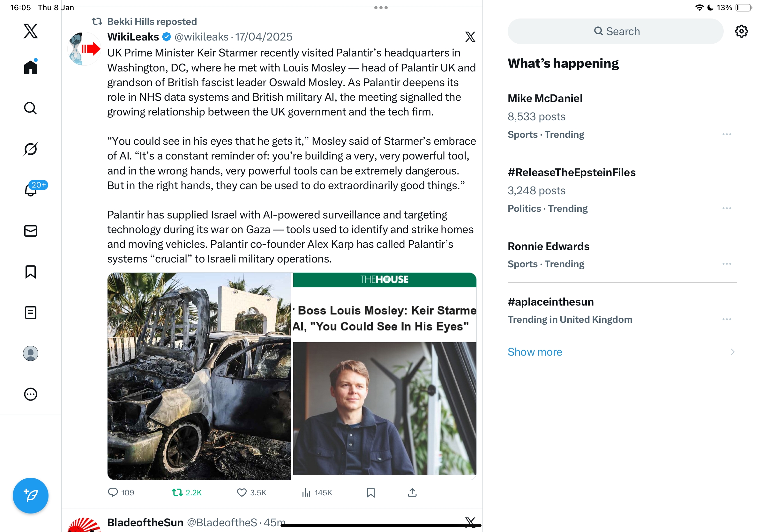Open the burnt car photo thumbnail

[x=199, y=376]
